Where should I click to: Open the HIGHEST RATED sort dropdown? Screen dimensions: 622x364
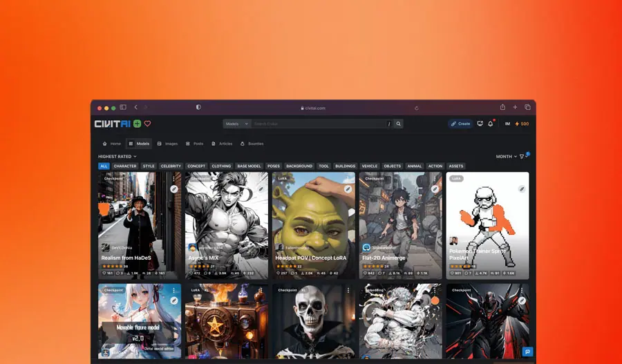coord(117,157)
